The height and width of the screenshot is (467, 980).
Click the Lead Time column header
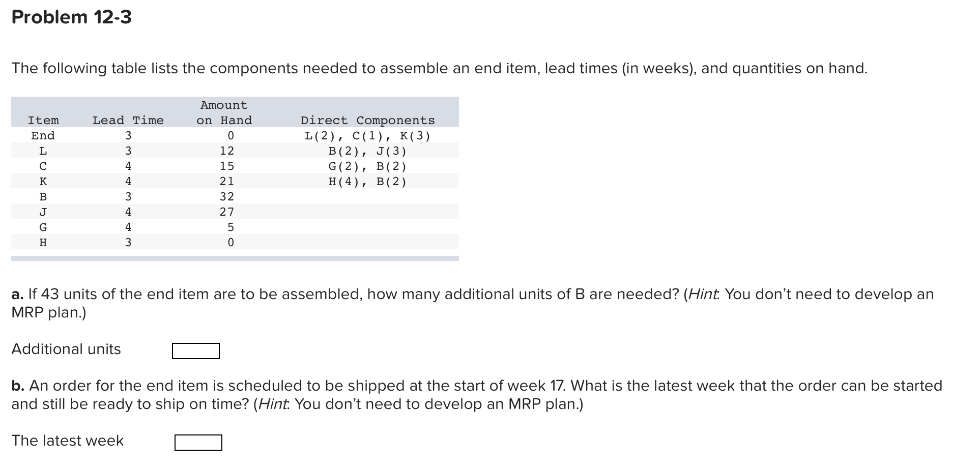pyautogui.click(x=128, y=120)
